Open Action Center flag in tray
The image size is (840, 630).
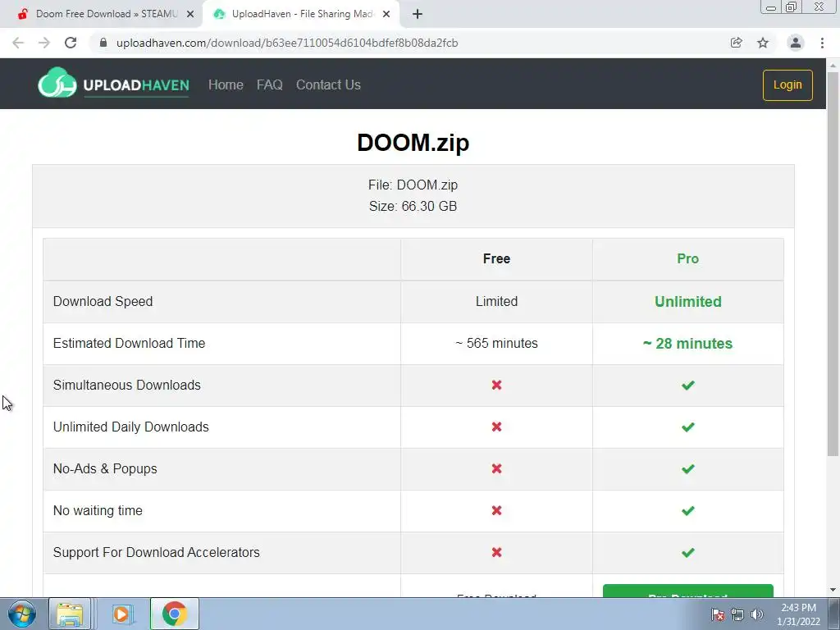click(x=718, y=614)
